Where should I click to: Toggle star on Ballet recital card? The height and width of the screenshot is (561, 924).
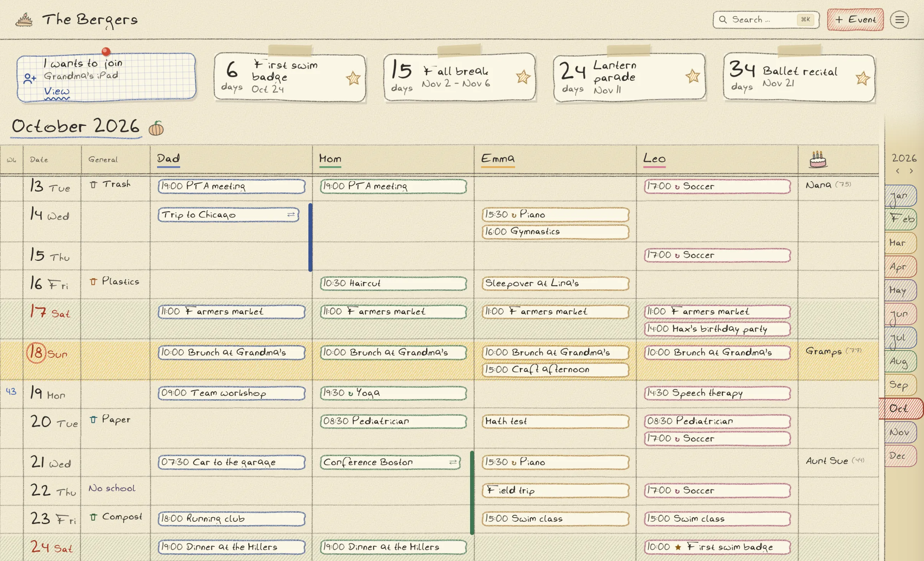click(x=863, y=78)
